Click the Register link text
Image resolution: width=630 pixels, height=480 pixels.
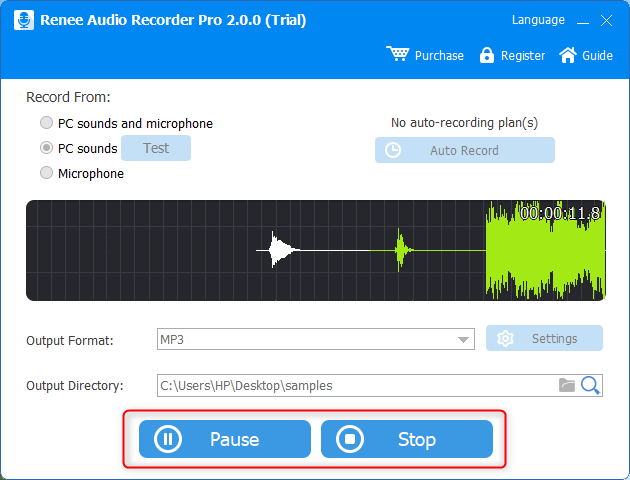pyautogui.click(x=523, y=55)
